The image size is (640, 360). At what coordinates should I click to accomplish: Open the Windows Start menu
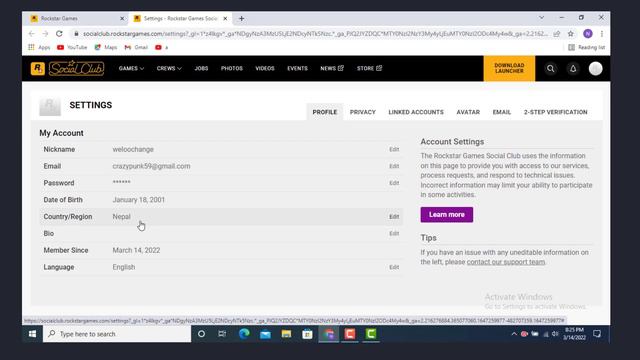[32, 334]
